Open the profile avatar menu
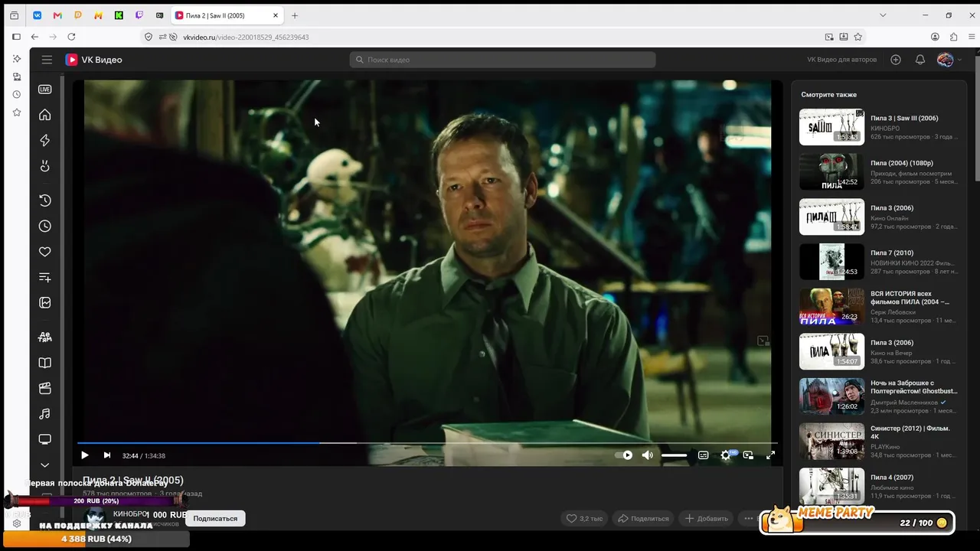 point(949,60)
